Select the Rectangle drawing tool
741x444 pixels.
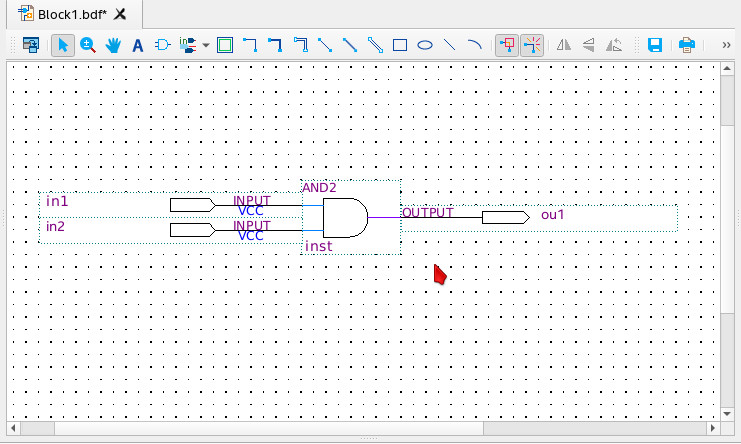[x=400, y=45]
